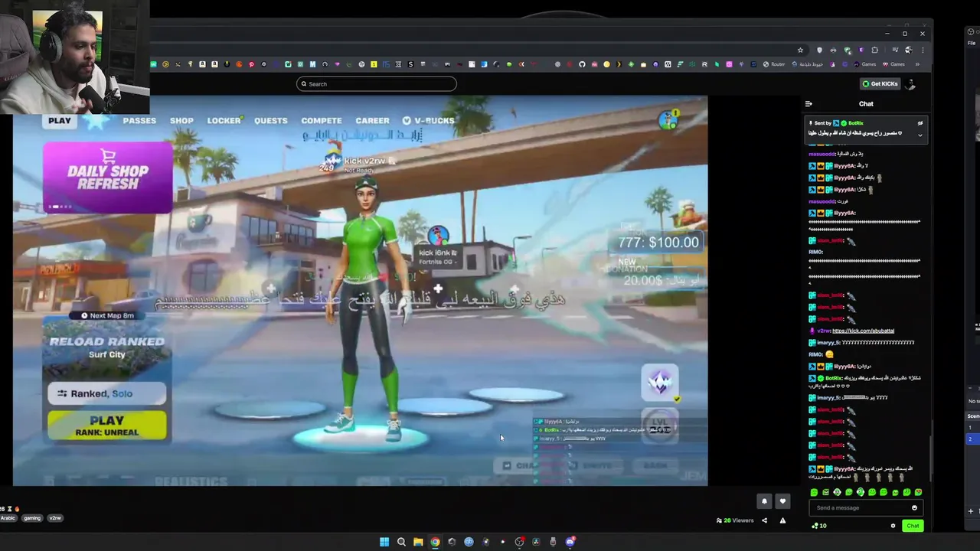980x551 pixels.
Task: Click the Unreal rank badge icon in lobby
Action: pyautogui.click(x=660, y=382)
